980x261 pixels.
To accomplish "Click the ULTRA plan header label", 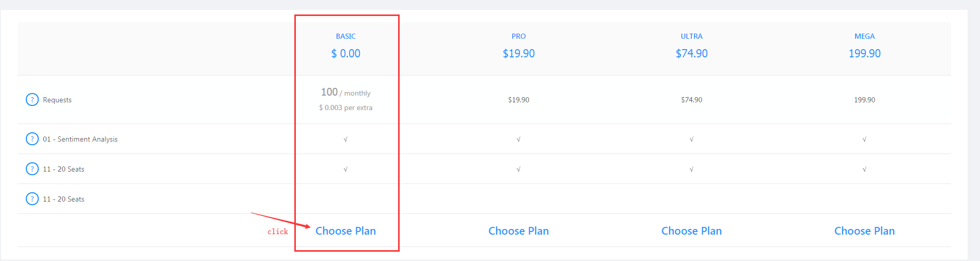I will tap(691, 36).
